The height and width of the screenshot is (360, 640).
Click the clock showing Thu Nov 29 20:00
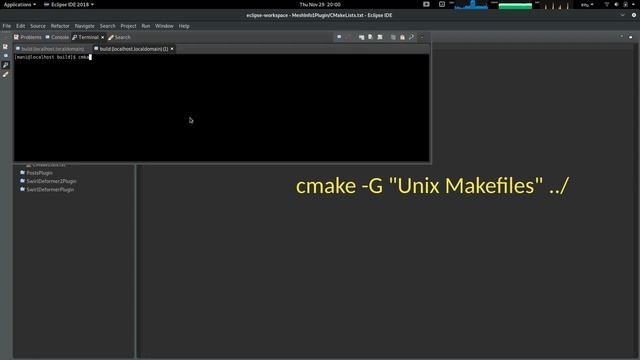(320, 4)
